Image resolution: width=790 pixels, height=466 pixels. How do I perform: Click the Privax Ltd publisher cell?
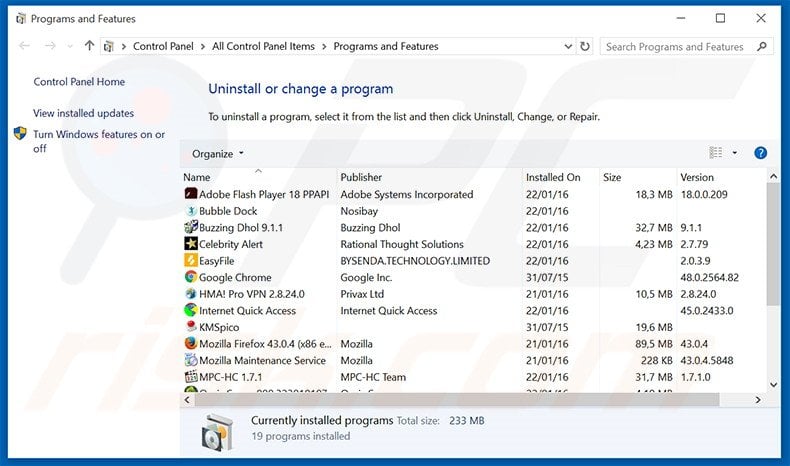click(x=362, y=294)
